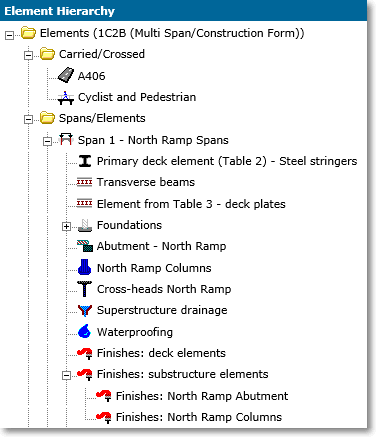Click the steel I-beam Primary deck element icon
This screenshot has width=376, height=437.
pos(85,161)
